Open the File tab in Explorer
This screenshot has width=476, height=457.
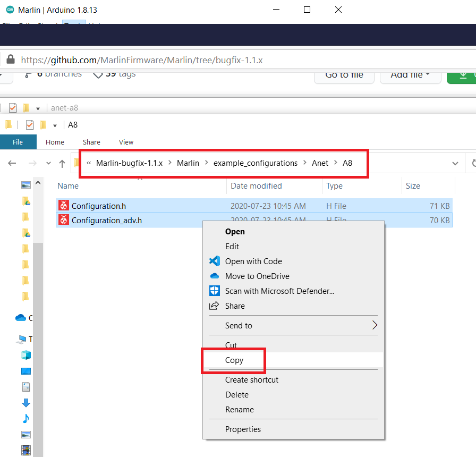18,142
